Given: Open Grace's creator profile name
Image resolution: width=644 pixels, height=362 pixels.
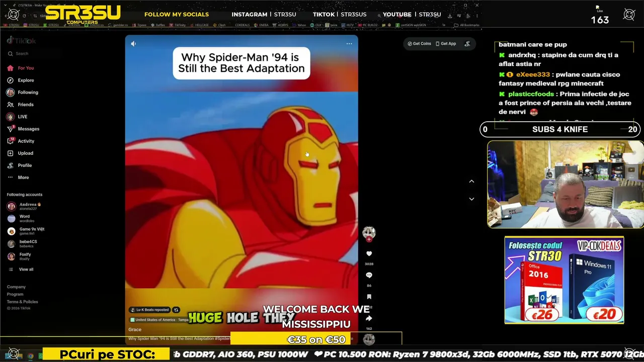Looking at the screenshot, I should [x=135, y=330].
